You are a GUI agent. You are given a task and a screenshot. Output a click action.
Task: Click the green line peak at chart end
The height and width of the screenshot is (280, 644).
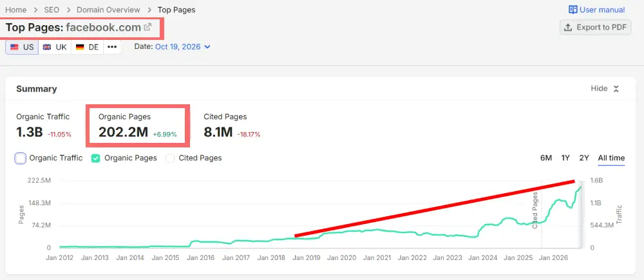point(580,187)
